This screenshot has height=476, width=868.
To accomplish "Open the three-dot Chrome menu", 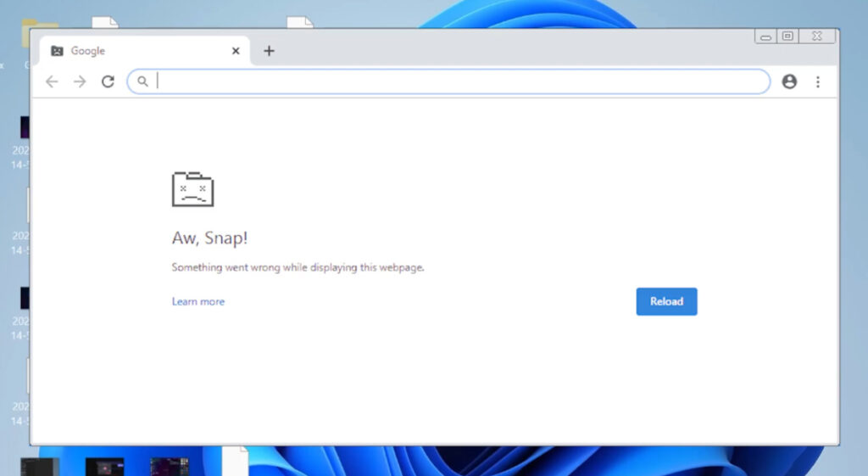I will click(x=818, y=82).
